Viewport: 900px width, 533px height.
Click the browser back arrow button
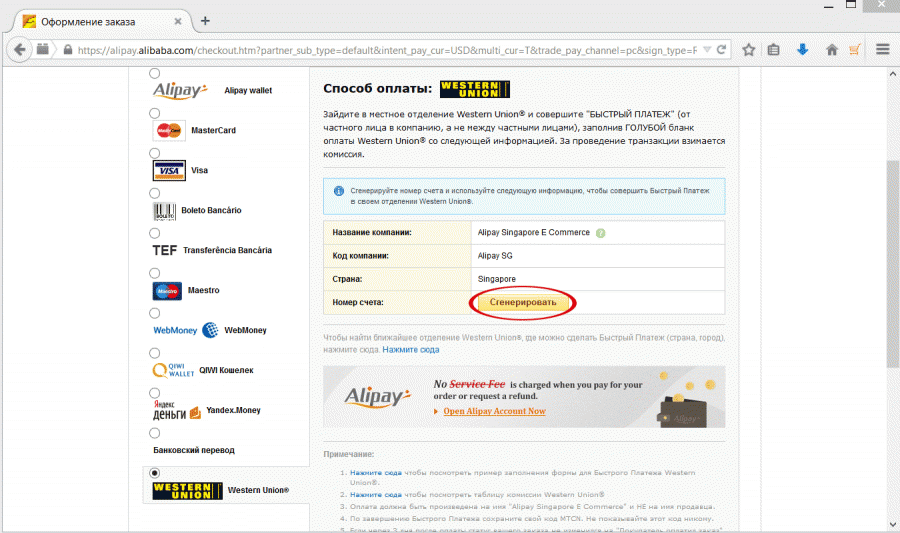click(x=20, y=49)
